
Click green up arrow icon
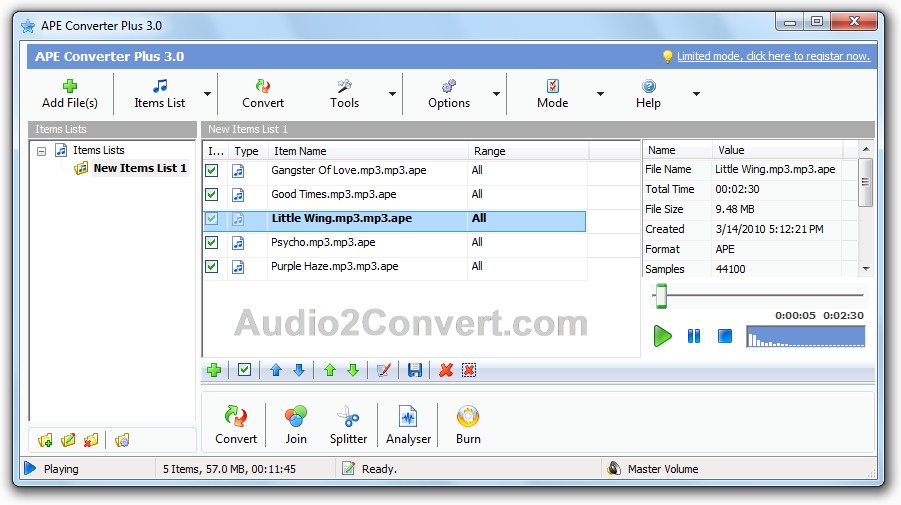click(x=330, y=371)
